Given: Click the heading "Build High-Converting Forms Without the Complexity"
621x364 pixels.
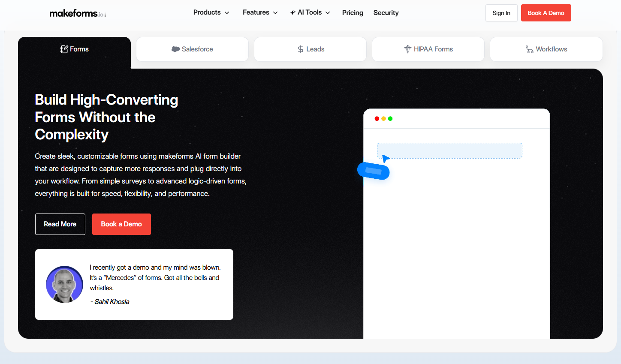Looking at the screenshot, I should 106,117.
